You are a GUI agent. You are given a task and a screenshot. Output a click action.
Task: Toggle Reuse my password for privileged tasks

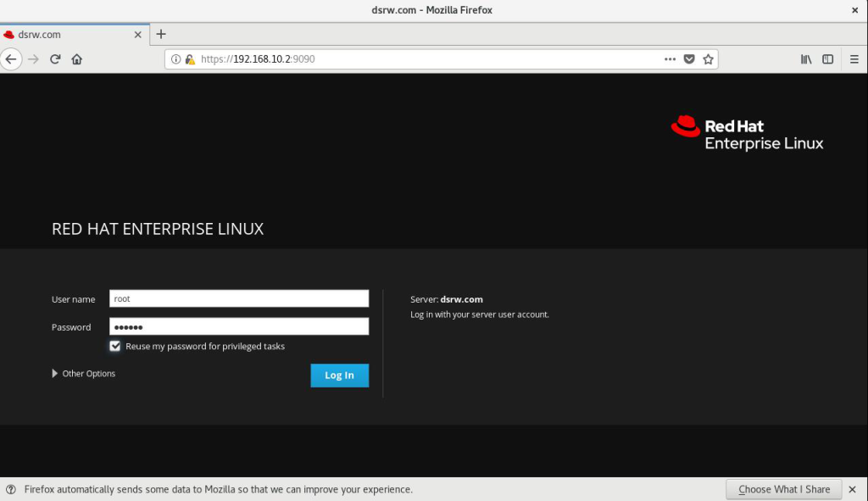[x=115, y=346]
